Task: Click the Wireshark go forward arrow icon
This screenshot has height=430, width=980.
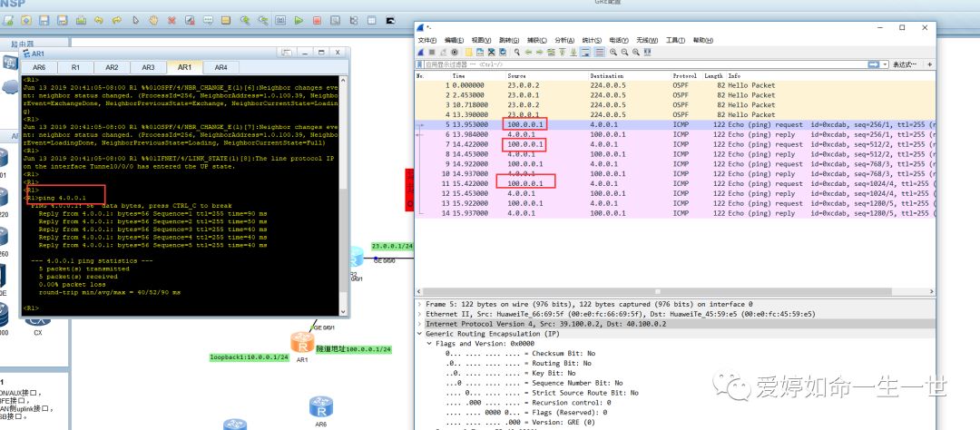Action: pyautogui.click(x=539, y=52)
